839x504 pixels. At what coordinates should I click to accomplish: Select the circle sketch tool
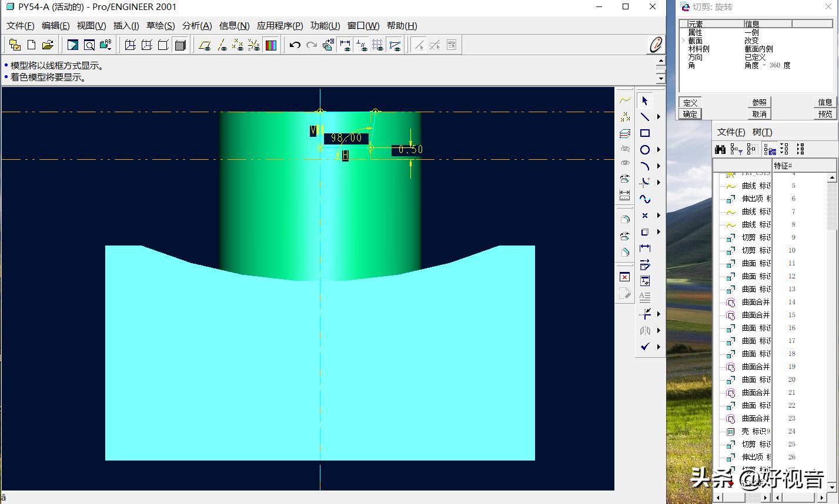[645, 150]
